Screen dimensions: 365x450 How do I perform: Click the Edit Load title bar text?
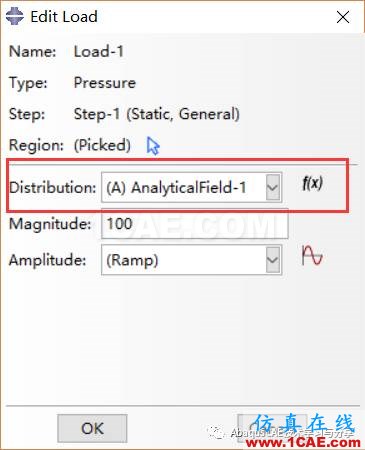(x=64, y=17)
